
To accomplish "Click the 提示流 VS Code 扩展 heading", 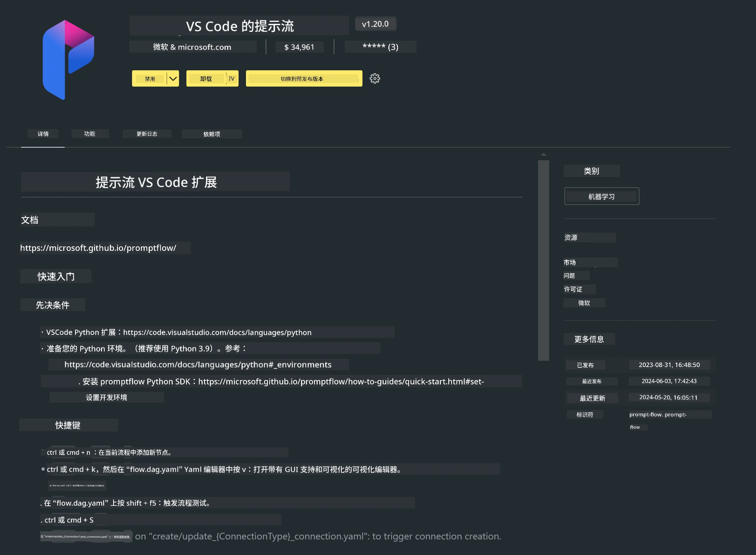I will [x=156, y=182].
